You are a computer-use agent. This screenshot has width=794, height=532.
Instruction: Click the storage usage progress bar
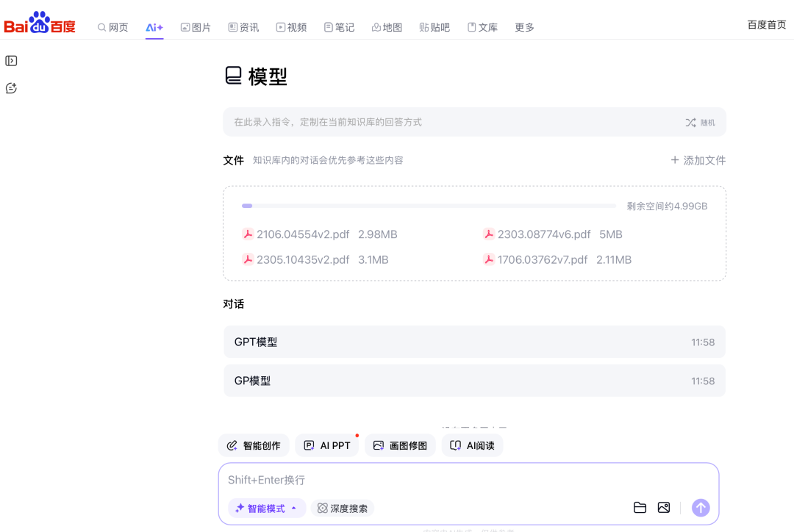[429, 206]
